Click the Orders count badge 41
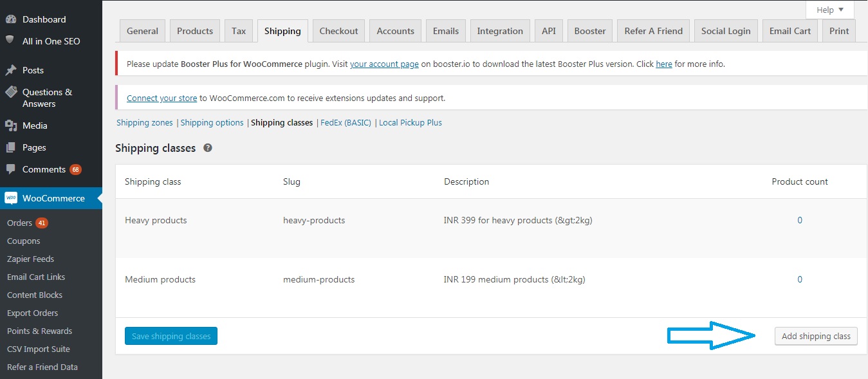Image resolution: width=868 pixels, height=379 pixels. 41,223
